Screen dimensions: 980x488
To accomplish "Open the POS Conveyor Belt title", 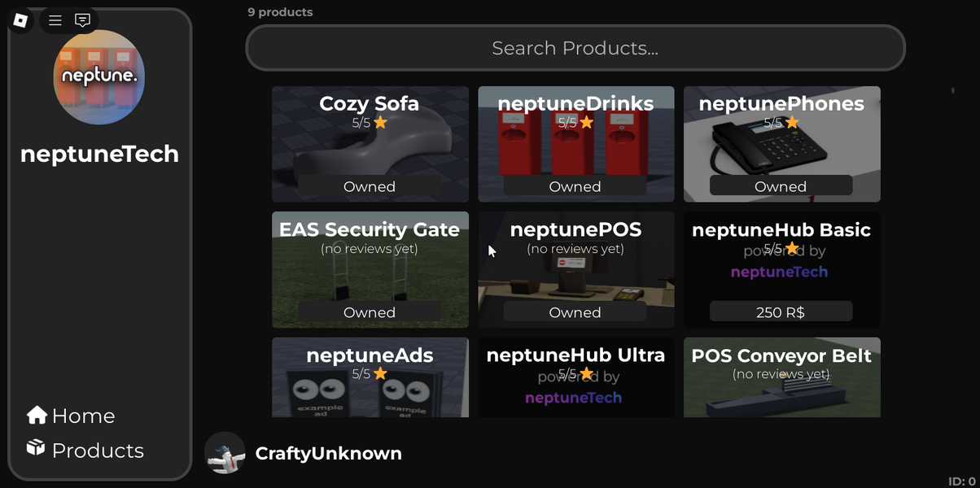I will (781, 355).
